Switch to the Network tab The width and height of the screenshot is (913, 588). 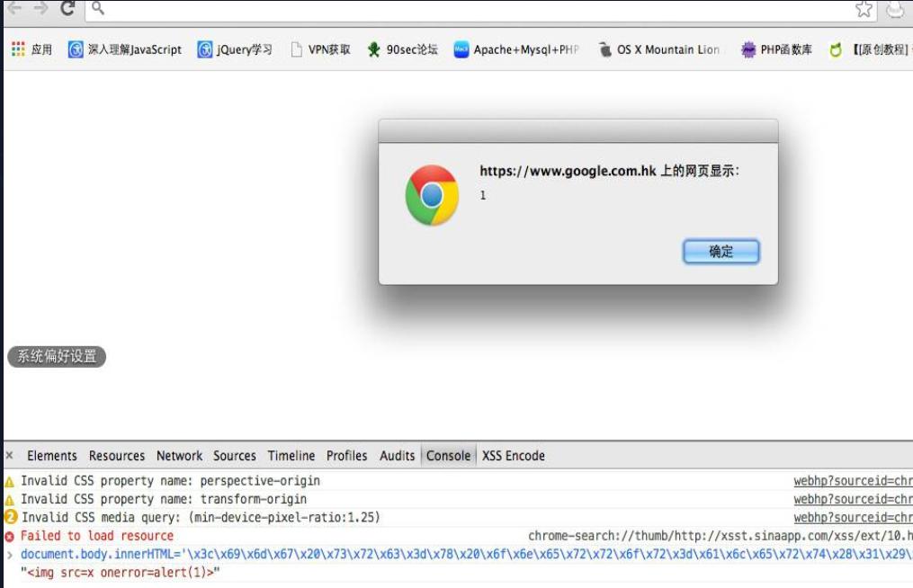pos(179,456)
